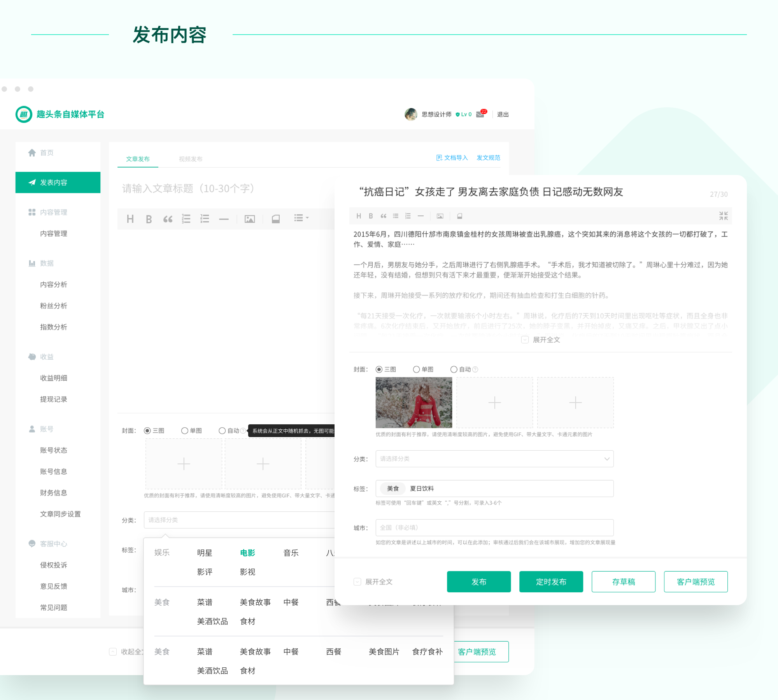The image size is (778, 700).
Task: Click the person icon next to 账号
Action: point(32,429)
